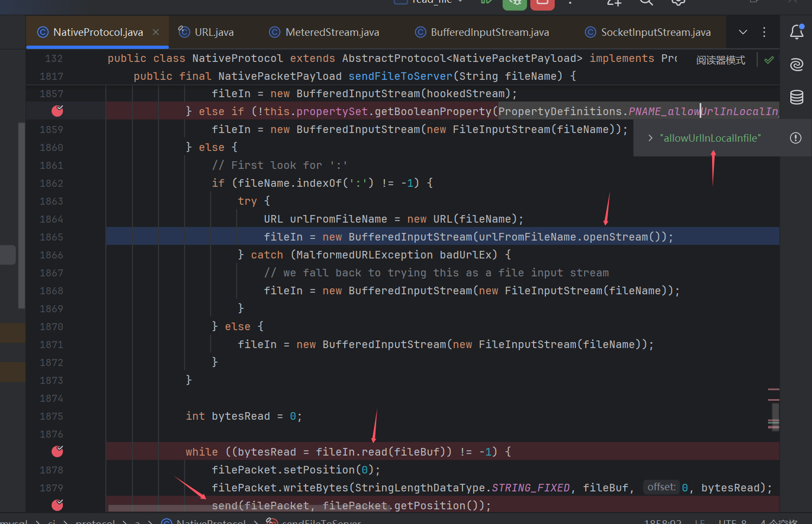The image size is (812, 524).
Task: Click the bytesRead variable declaration
Action: [241, 416]
